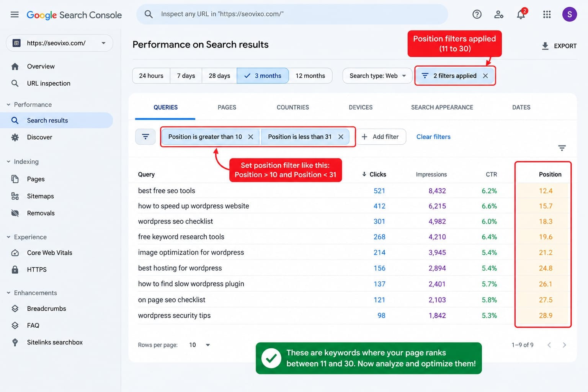This screenshot has width=588, height=392.
Task: Collapse the Enhancements section
Action: coord(8,293)
